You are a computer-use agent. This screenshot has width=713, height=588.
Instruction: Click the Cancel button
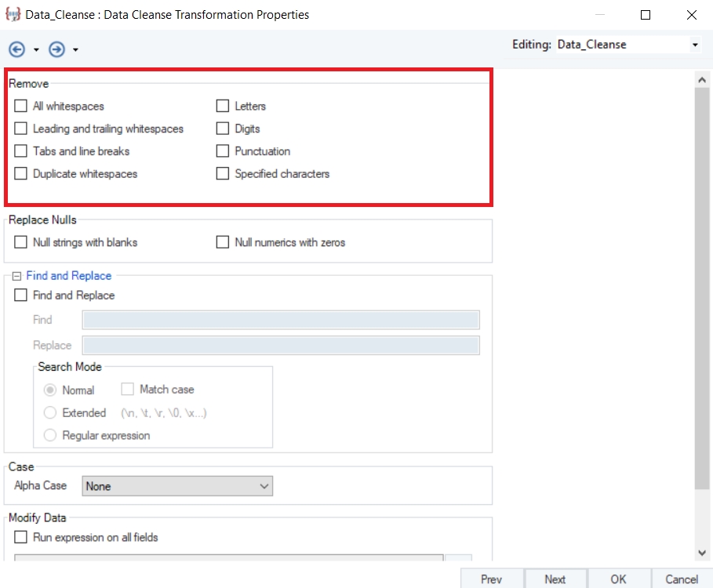(x=682, y=579)
